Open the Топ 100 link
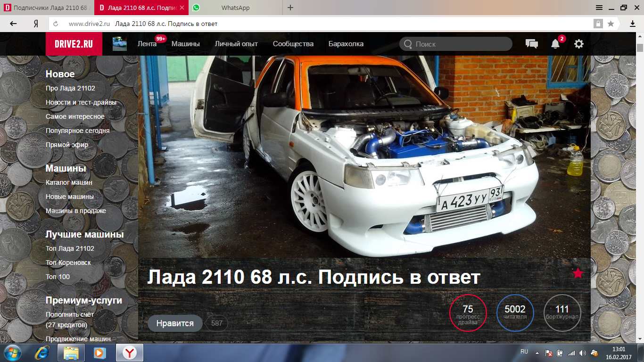Image resolution: width=644 pixels, height=362 pixels. point(58,277)
